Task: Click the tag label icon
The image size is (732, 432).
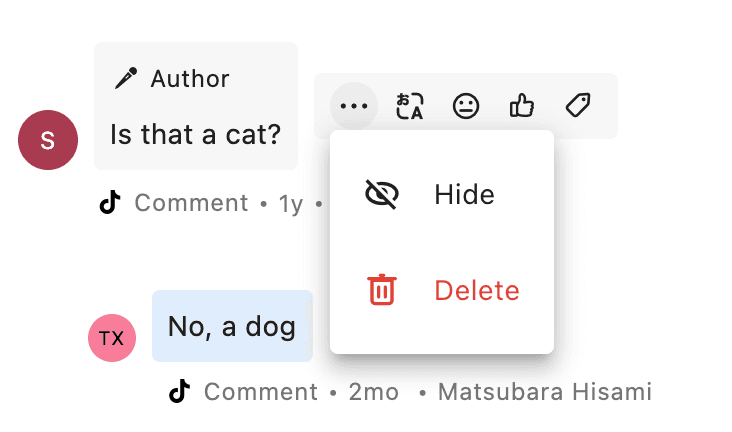Action: pyautogui.click(x=578, y=106)
